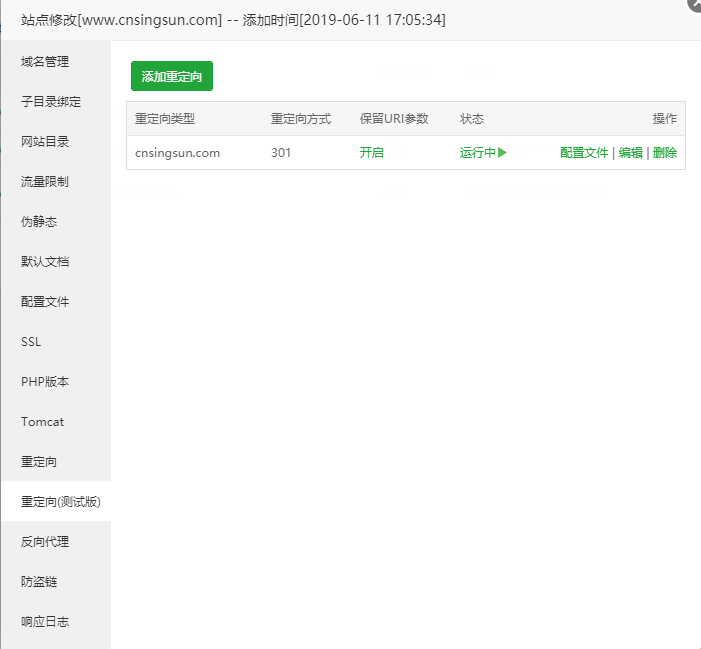This screenshot has width=701, height=649.
Task: Click 编辑 for the cnsingsun.com redirect
Action: [x=630, y=153]
